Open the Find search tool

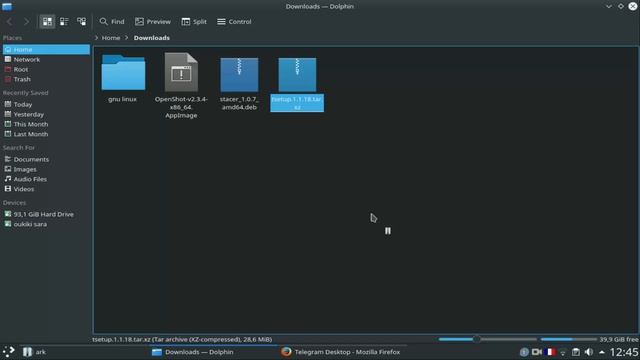(x=112, y=22)
